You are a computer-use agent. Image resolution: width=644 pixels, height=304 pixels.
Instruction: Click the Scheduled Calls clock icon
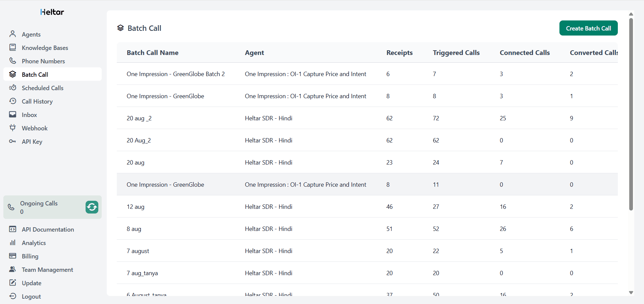(13, 87)
